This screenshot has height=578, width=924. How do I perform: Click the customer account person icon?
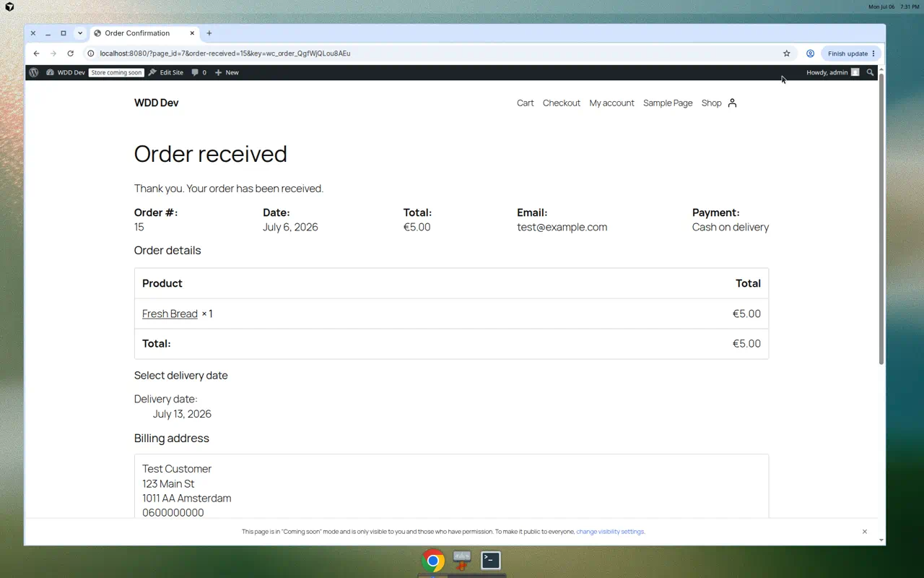[x=732, y=103]
